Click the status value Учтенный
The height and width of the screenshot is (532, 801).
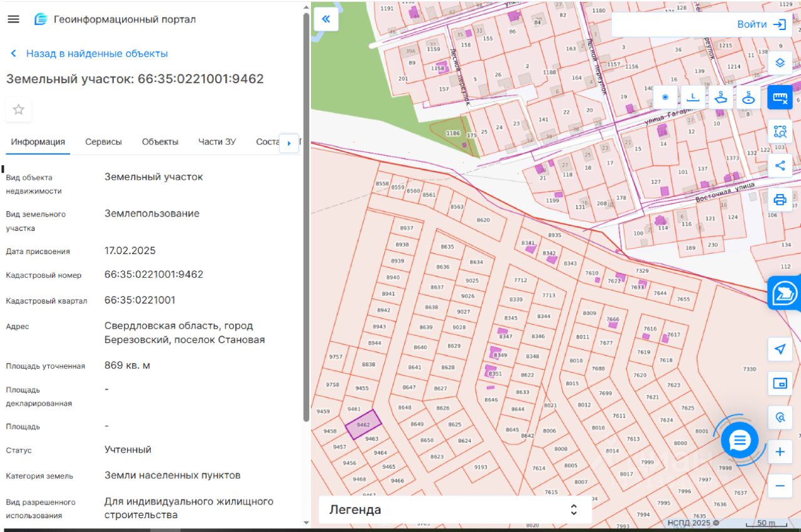tap(128, 450)
